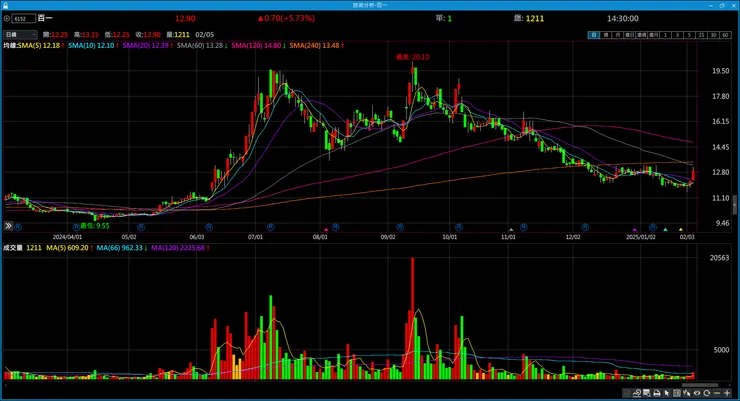
Task: Click the cyan triangle marker on date axis
Action: [665, 230]
